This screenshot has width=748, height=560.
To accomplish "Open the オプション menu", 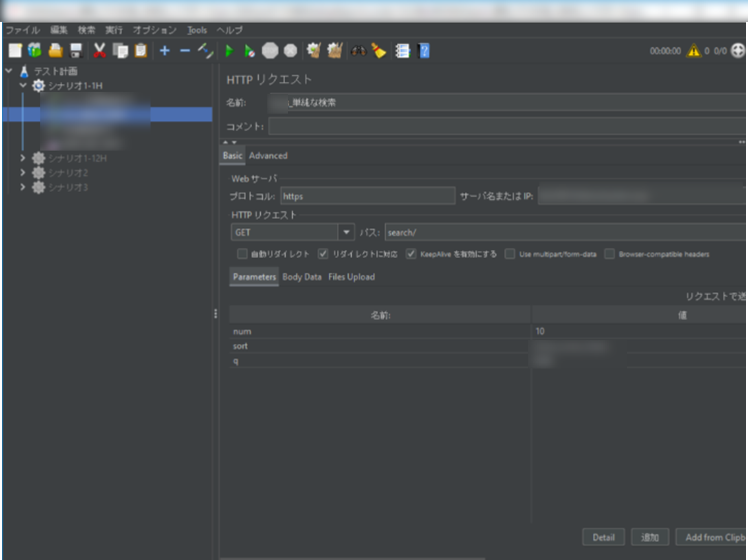I will pyautogui.click(x=154, y=30).
